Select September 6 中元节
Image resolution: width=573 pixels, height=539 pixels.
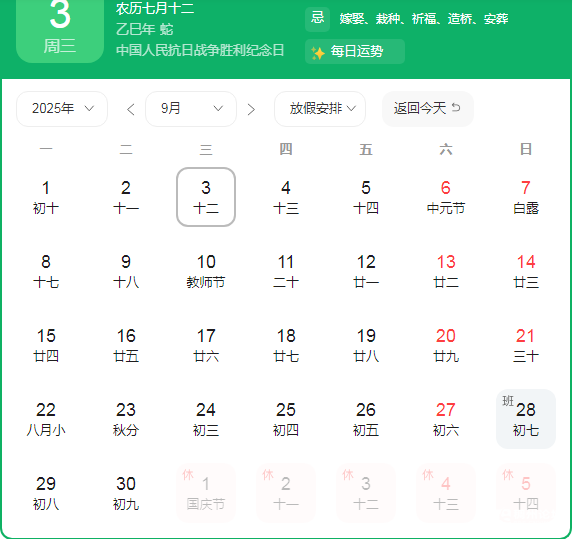(445, 197)
